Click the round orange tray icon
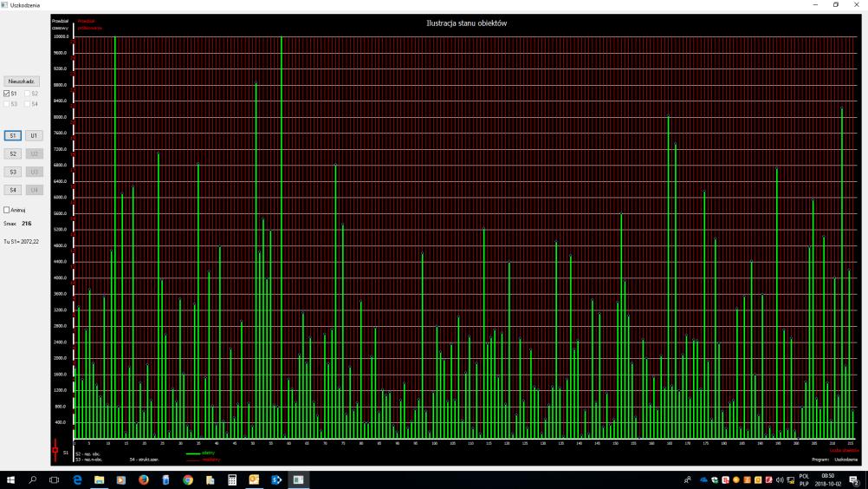 735,479
